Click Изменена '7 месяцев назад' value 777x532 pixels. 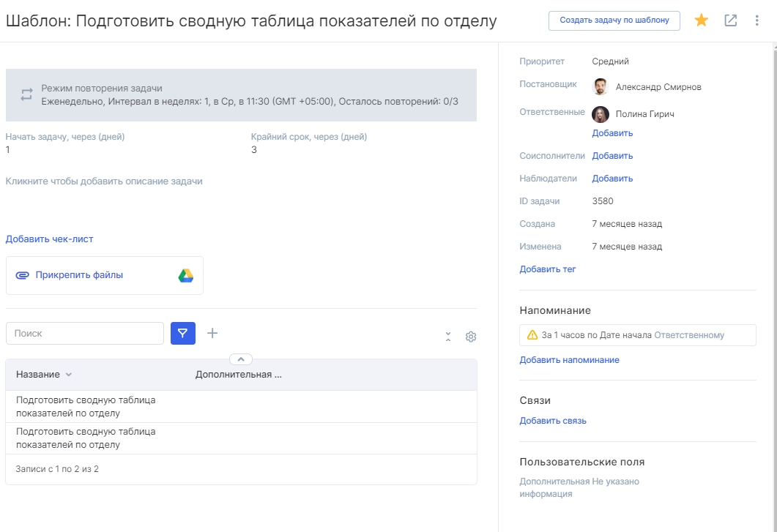coord(627,247)
